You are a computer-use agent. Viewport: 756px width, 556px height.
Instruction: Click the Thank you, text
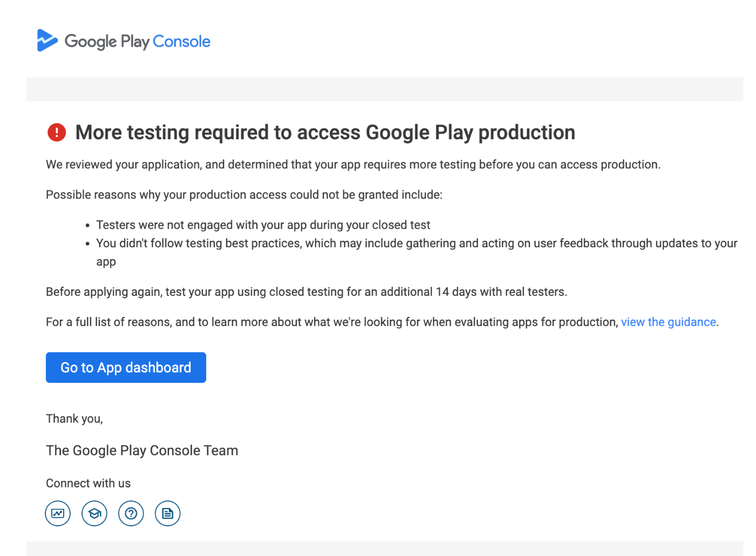click(x=75, y=419)
